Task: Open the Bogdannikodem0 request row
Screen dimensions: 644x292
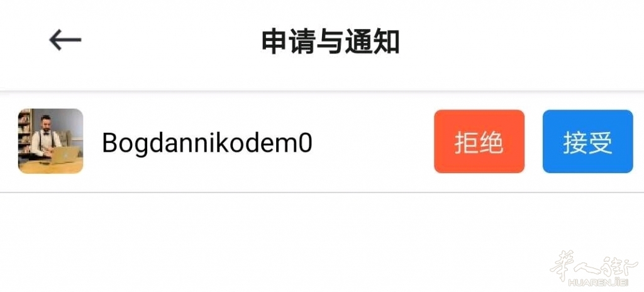Action: coord(322,142)
